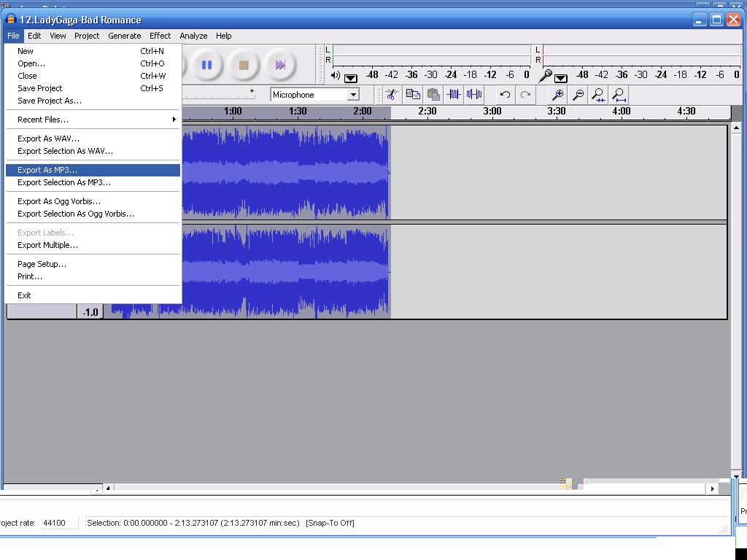
Task: Open the Microphone input source combo box
Action: [x=315, y=94]
